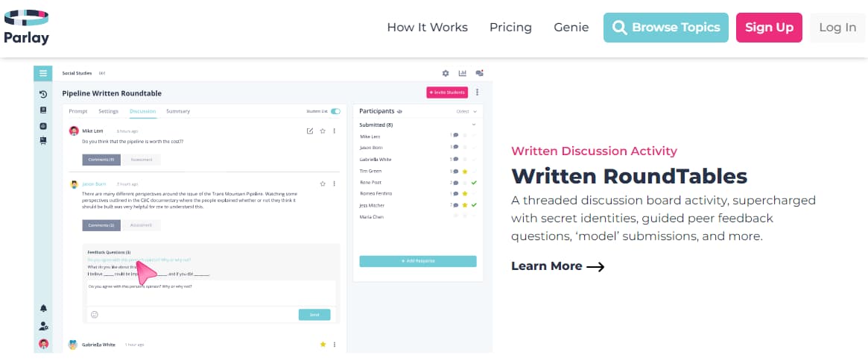This screenshot has width=868, height=364.
Task: Click into the comment text field
Action: (211, 292)
